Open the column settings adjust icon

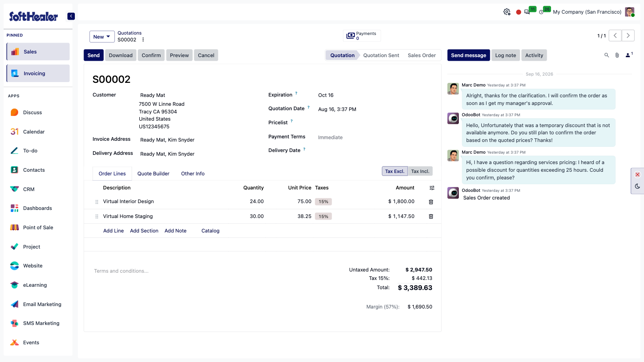(x=432, y=188)
